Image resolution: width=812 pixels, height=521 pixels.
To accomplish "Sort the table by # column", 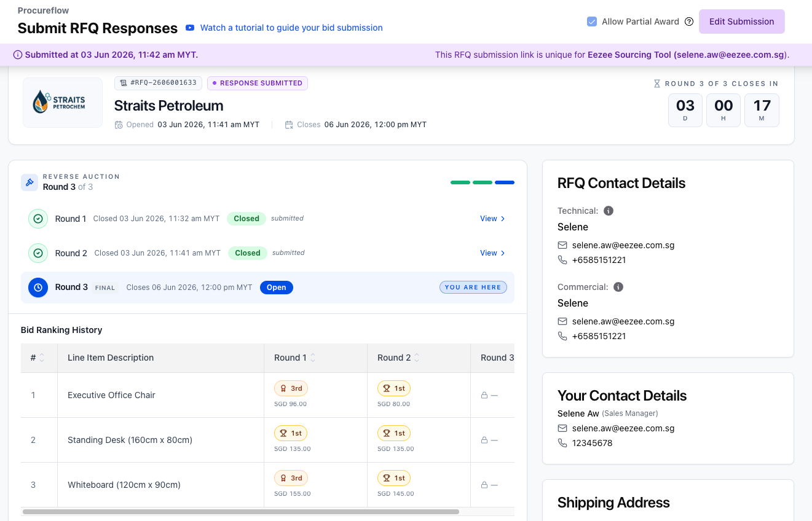I will 42,358.
